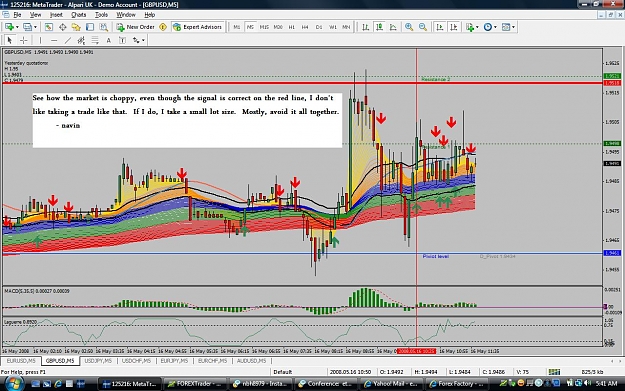Open the Charts menu
Image resolution: width=625 pixels, height=391 pixels.
[79, 15]
